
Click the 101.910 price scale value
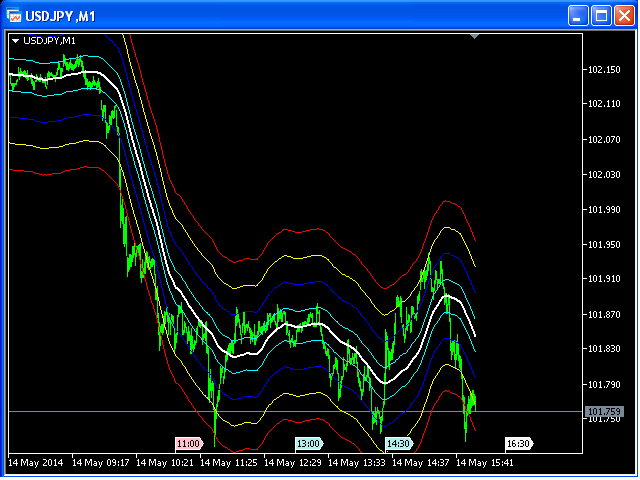pyautogui.click(x=604, y=279)
